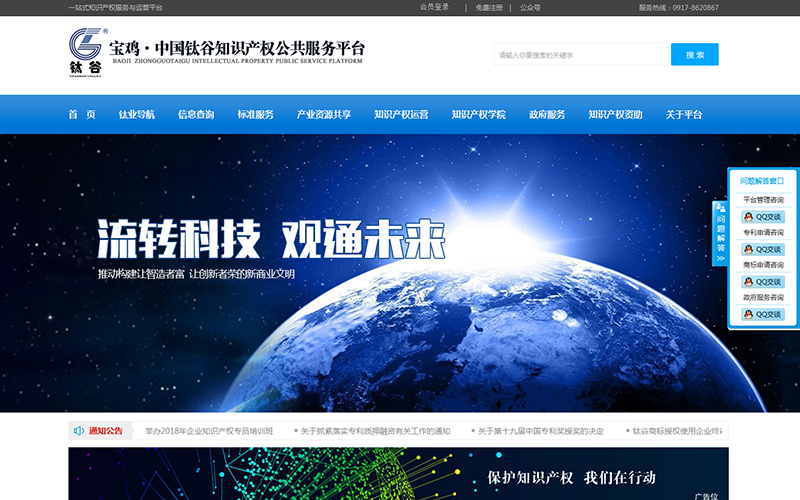This screenshot has height=500, width=800.
Task: Click the 会员登录 link
Action: tap(435, 7)
